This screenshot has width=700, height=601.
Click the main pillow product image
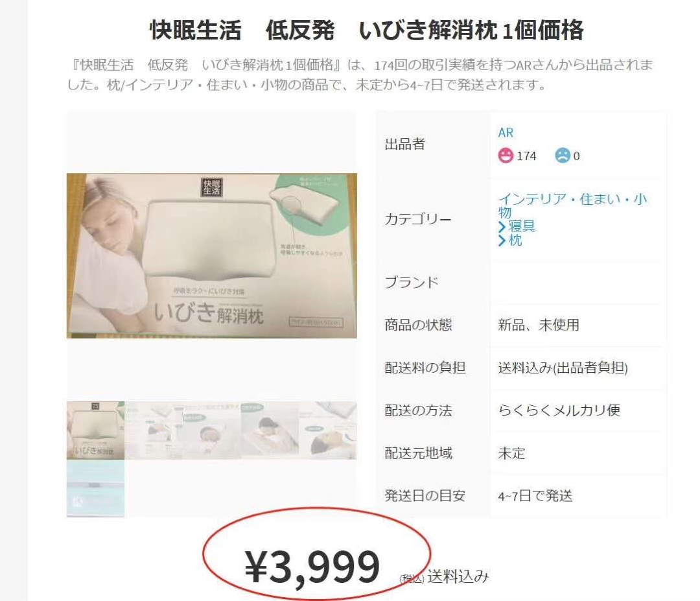(211, 255)
